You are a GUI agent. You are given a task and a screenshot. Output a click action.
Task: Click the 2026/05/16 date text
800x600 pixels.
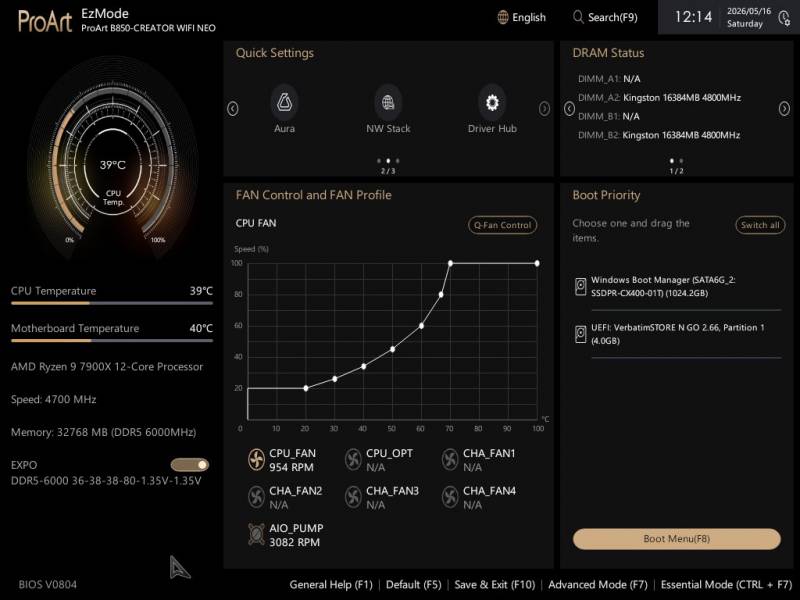(x=748, y=11)
